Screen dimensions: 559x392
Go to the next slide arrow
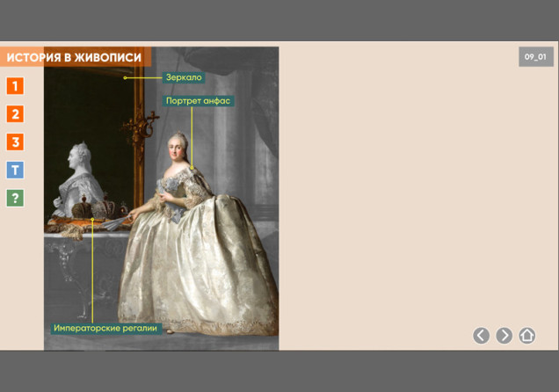point(504,335)
